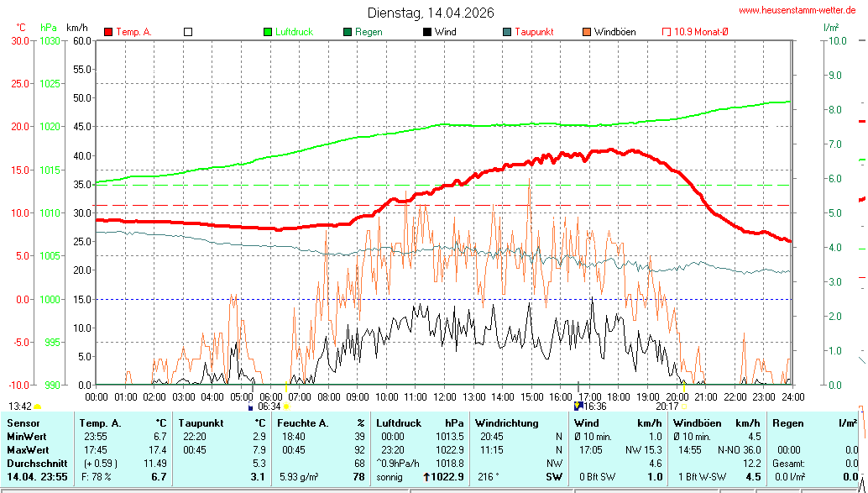Image resolution: width=868 pixels, height=493 pixels.
Task: Click the moon icon beside 16:36
Action: [578, 406]
